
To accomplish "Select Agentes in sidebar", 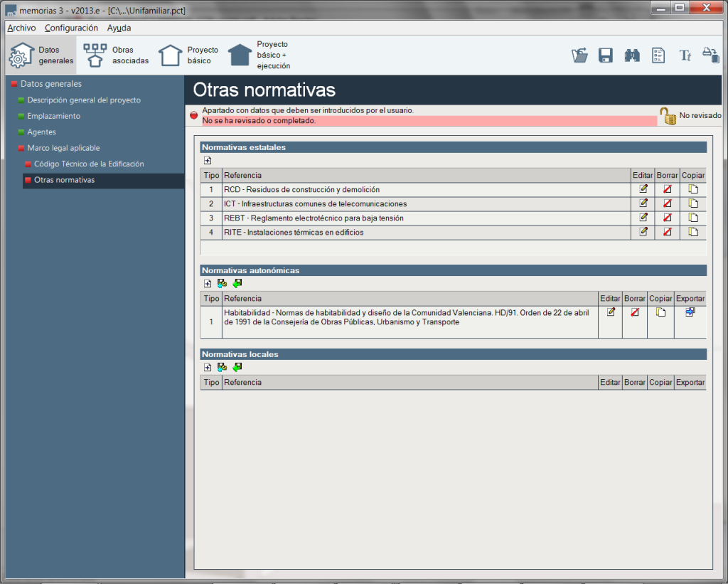I will tap(41, 132).
